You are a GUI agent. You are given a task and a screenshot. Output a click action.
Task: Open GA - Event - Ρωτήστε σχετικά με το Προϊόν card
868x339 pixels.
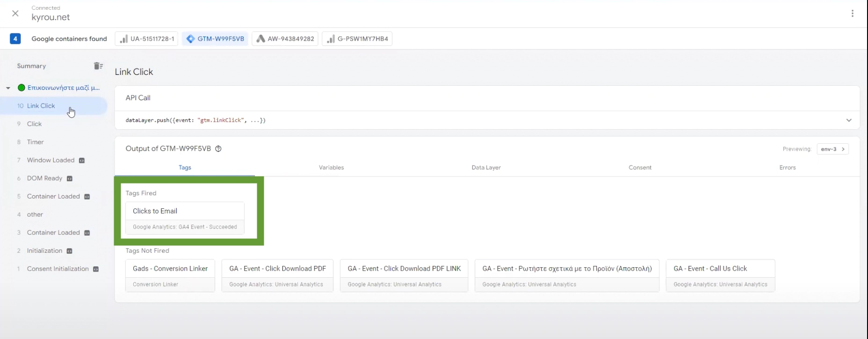pos(567,276)
